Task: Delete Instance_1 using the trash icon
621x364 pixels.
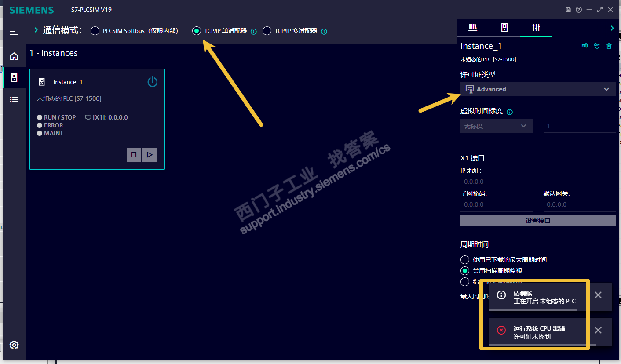Action: 609,46
